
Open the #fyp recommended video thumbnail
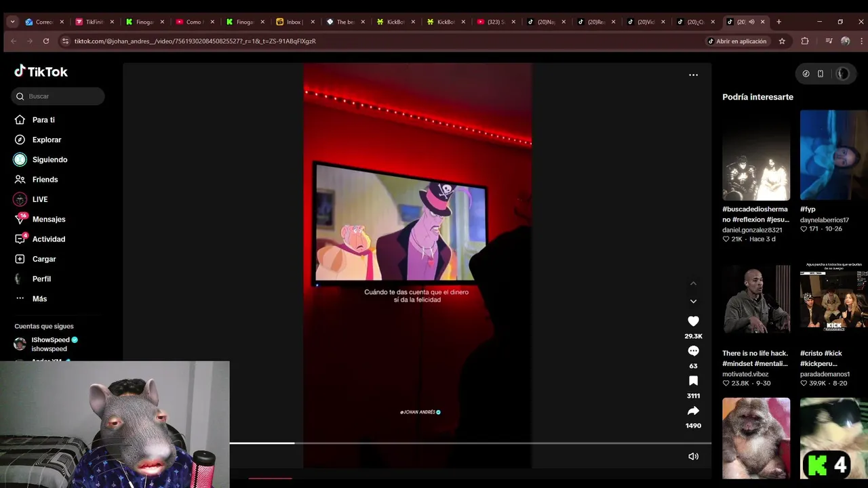(x=833, y=155)
